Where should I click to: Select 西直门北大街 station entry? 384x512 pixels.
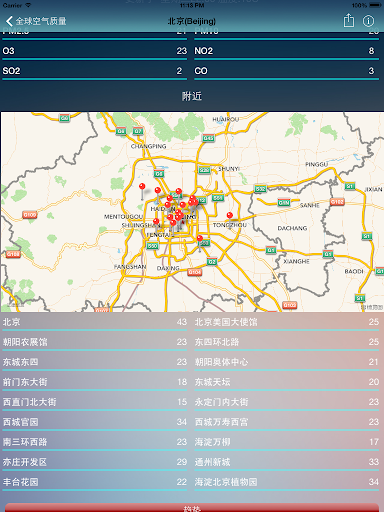click(95, 402)
